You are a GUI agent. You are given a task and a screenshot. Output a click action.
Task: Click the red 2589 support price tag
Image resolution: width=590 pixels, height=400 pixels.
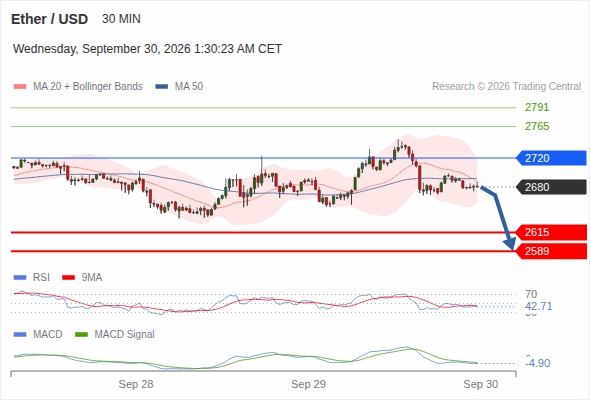click(x=551, y=251)
